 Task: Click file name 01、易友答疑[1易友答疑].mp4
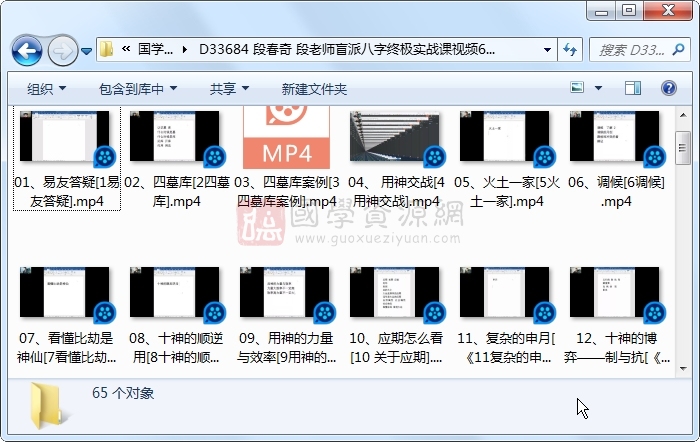[x=67, y=192]
